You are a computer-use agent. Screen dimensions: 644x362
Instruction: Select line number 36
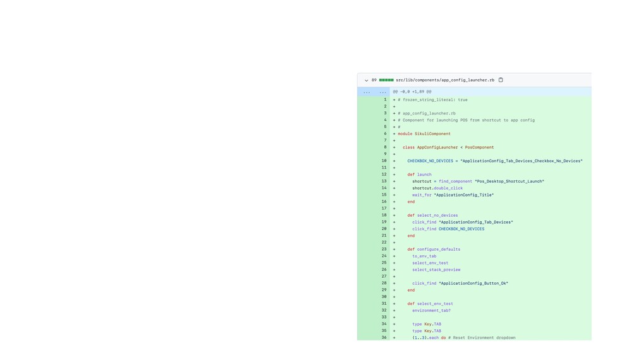[384, 337]
